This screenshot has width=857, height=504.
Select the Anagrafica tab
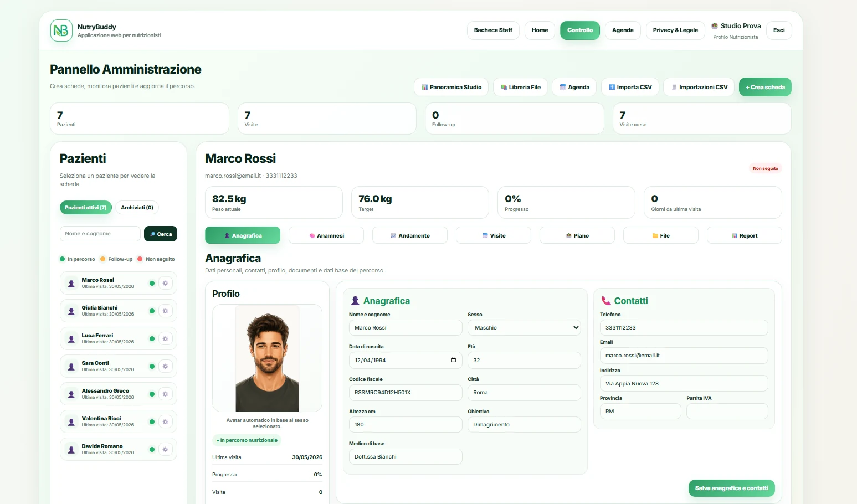point(243,235)
